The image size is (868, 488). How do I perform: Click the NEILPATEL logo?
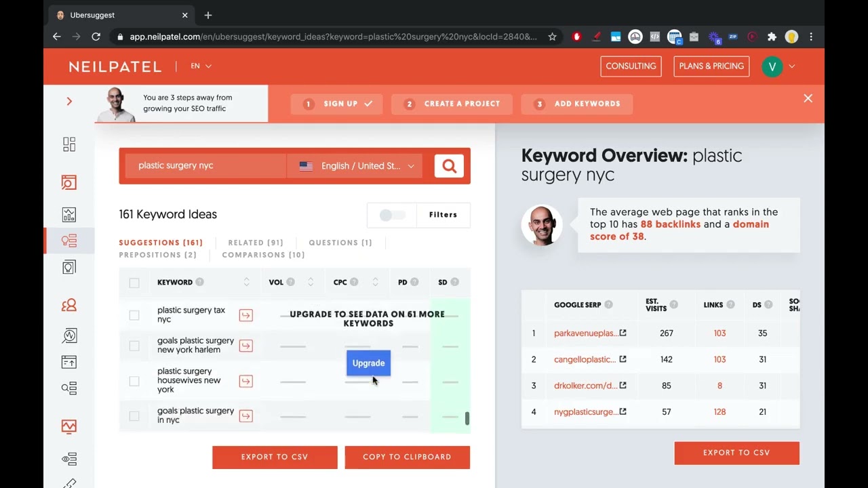click(x=115, y=66)
